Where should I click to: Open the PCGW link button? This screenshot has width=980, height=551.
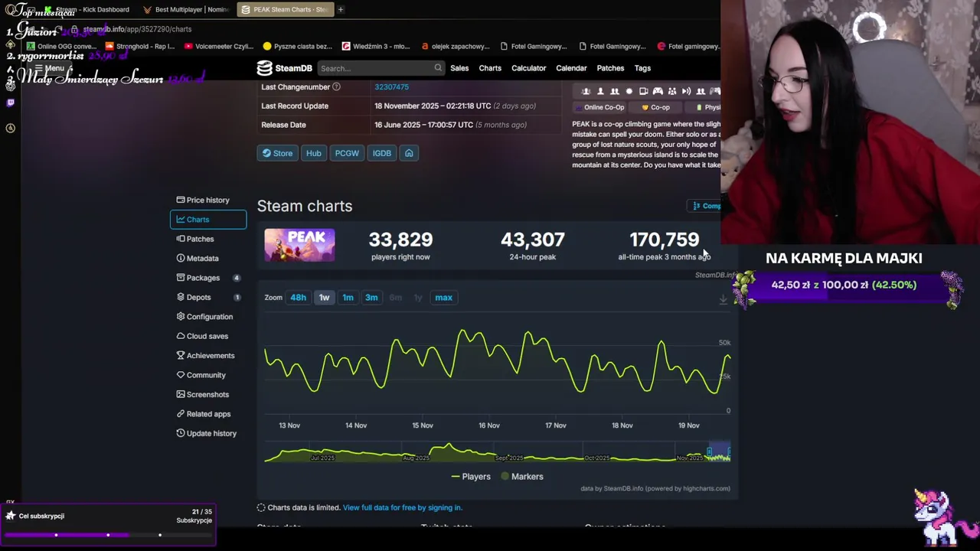click(x=347, y=153)
